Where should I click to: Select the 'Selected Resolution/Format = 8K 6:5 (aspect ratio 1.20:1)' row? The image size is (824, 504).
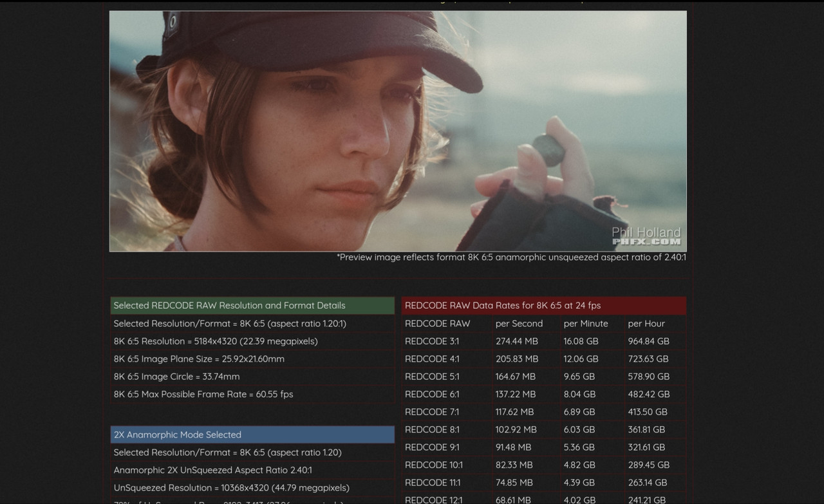tap(252, 324)
